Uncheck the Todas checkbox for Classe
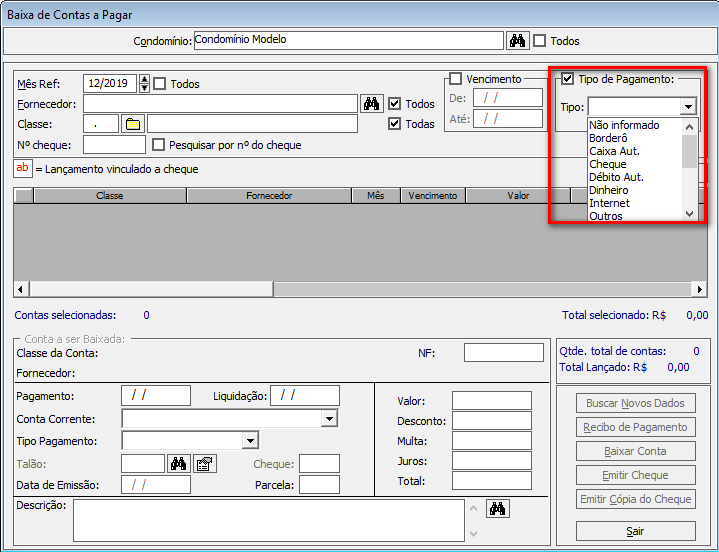 click(394, 124)
